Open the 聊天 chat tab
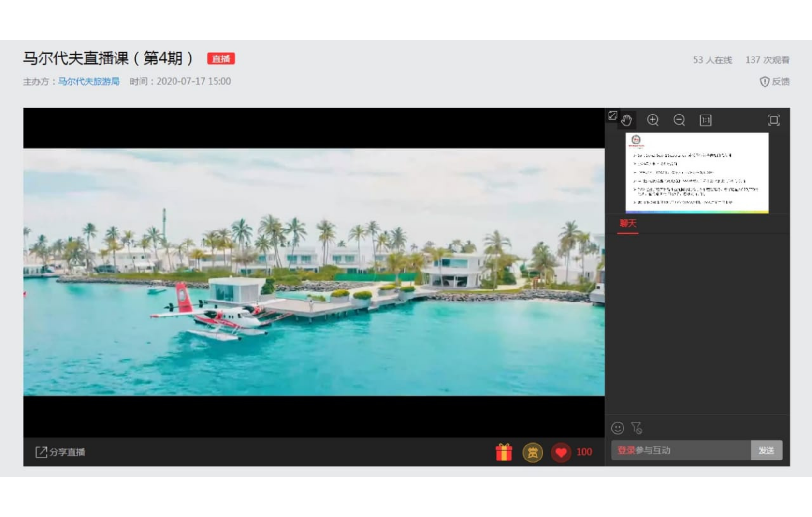This screenshot has height=517, width=812. (x=628, y=224)
